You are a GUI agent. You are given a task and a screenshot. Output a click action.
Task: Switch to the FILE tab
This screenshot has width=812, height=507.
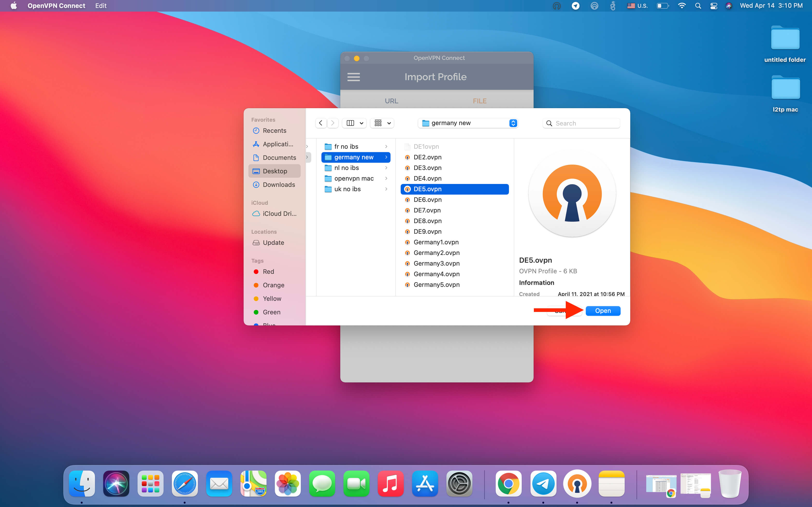(x=480, y=100)
